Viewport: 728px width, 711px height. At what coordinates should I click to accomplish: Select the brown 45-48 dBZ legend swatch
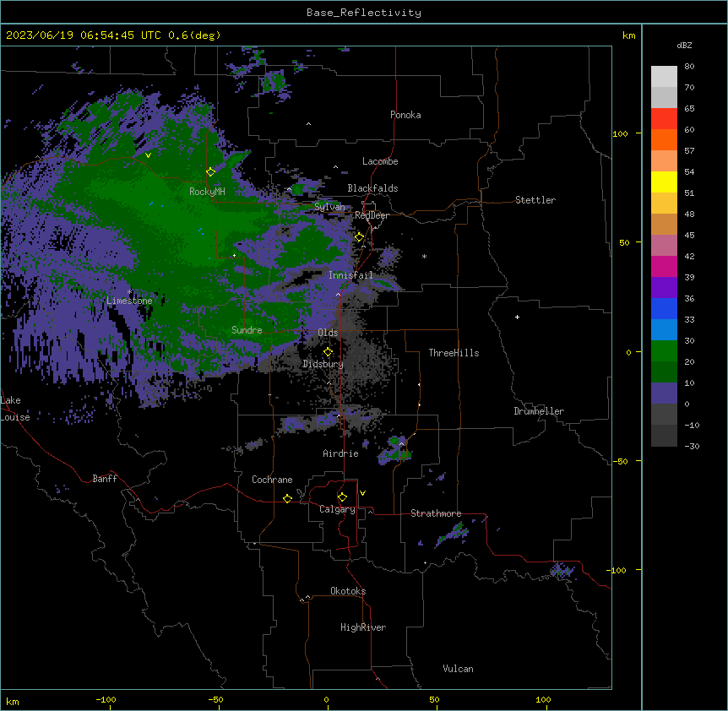[664, 224]
